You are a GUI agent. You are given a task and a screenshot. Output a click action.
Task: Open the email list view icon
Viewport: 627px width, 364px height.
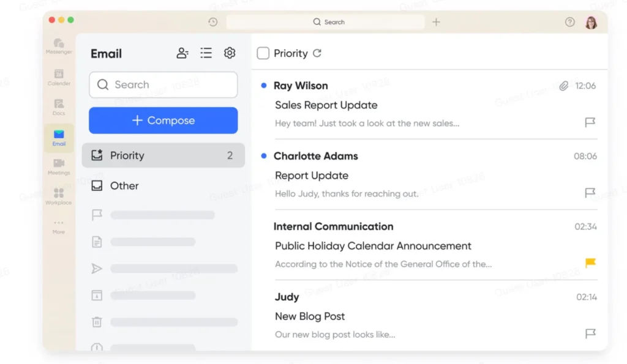pos(206,53)
